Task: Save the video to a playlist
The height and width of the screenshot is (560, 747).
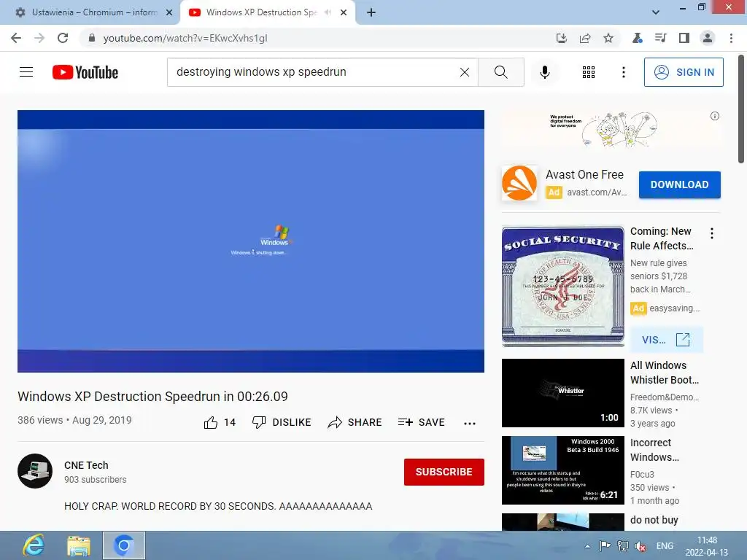Action: coord(421,422)
